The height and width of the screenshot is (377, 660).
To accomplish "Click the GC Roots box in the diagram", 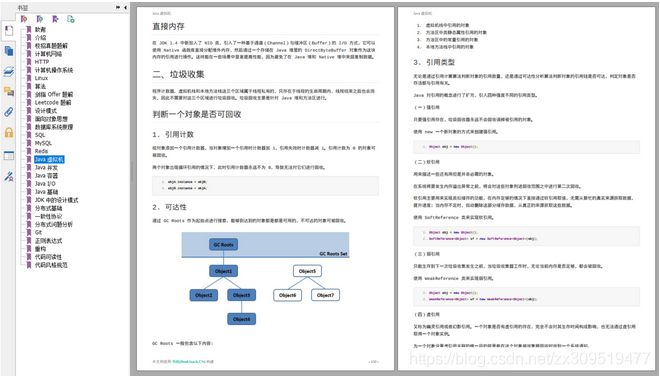I will point(224,244).
